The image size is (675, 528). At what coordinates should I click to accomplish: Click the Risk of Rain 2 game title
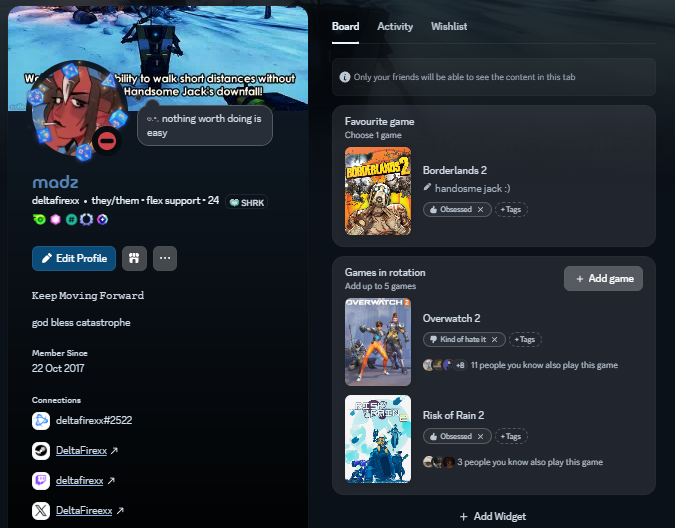pos(453,415)
